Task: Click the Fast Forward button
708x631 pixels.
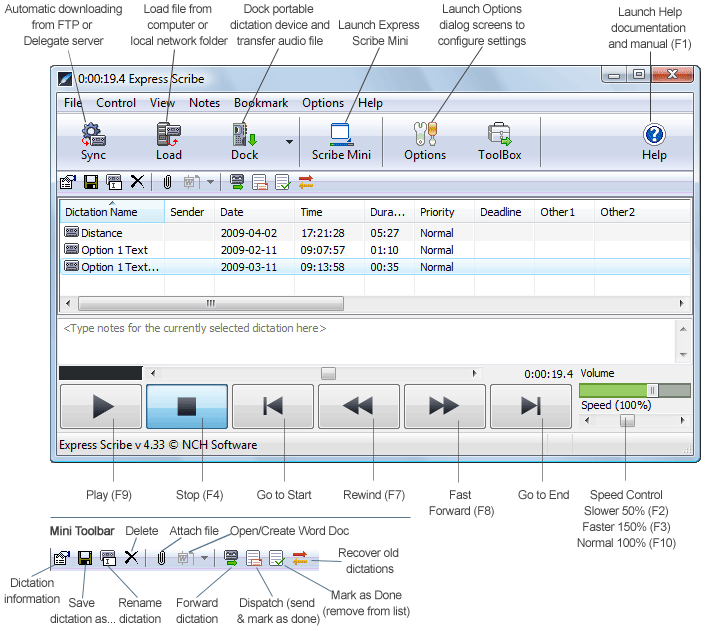Action: point(444,406)
